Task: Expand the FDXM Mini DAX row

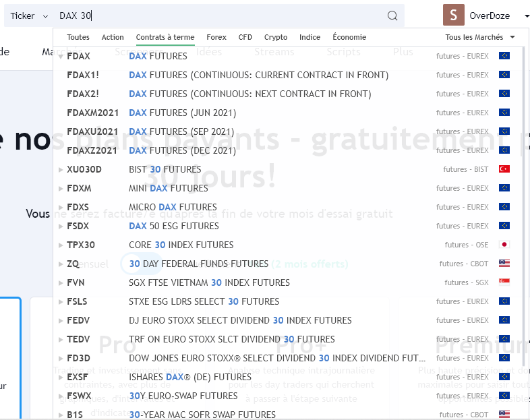Action: click(x=61, y=189)
